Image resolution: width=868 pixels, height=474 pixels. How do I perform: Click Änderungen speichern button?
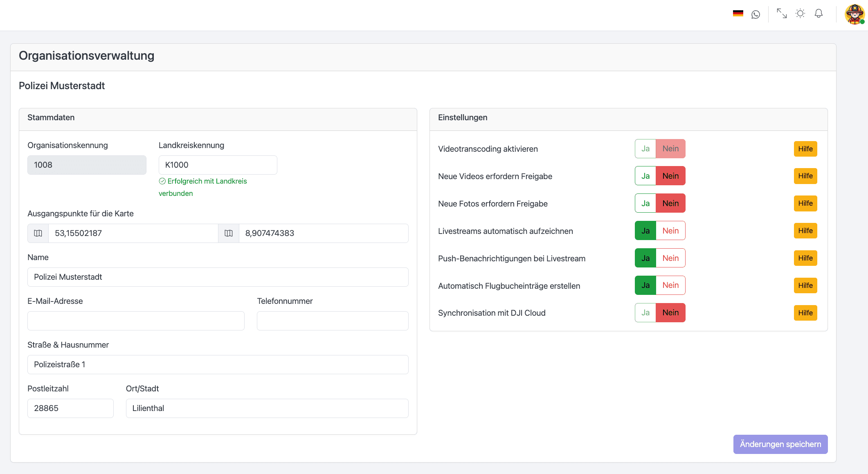point(780,444)
